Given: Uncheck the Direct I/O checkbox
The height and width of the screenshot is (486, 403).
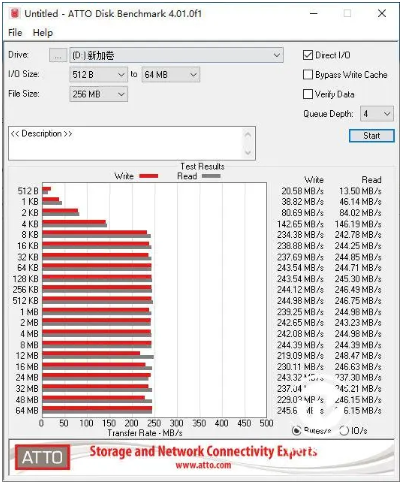Looking at the screenshot, I should point(308,55).
